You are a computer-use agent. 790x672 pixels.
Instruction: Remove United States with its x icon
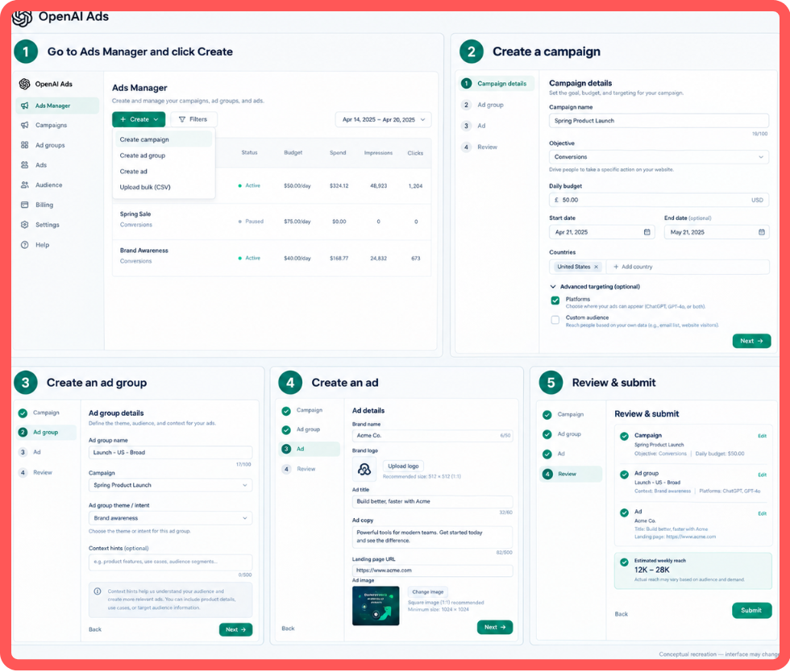tap(596, 267)
